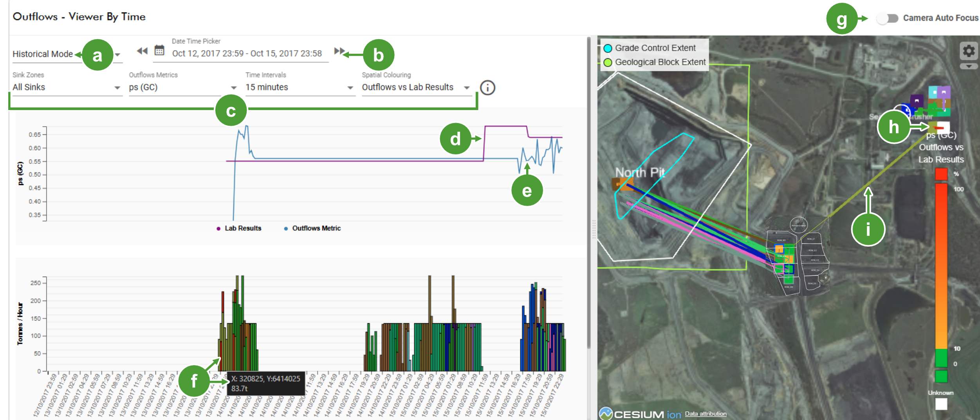Click the Geological Block Extent legend circle
Image resolution: width=980 pixels, height=420 pixels.
point(608,62)
